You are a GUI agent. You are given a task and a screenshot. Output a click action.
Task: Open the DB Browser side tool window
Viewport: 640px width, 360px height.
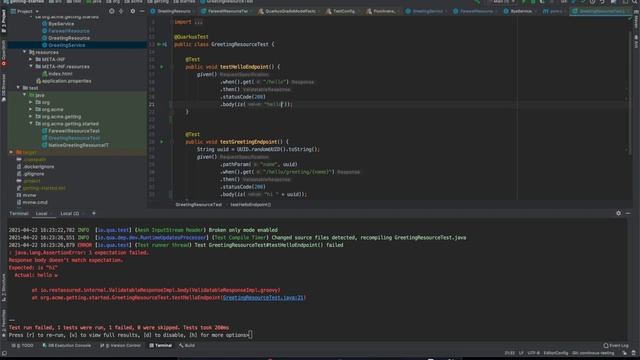pos(4,88)
